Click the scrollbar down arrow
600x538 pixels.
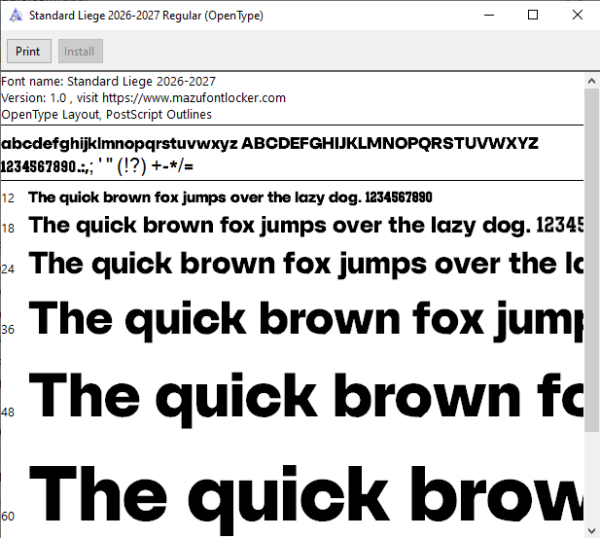pos(592,531)
